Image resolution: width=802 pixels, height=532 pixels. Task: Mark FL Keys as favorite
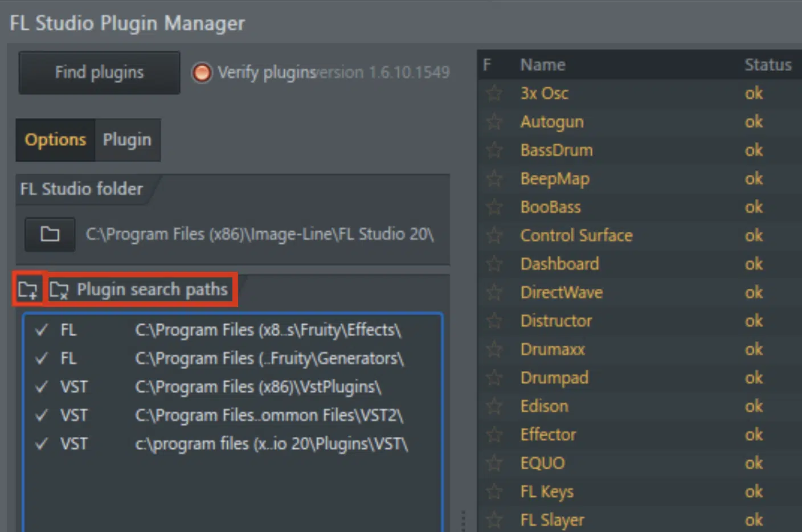click(x=494, y=492)
